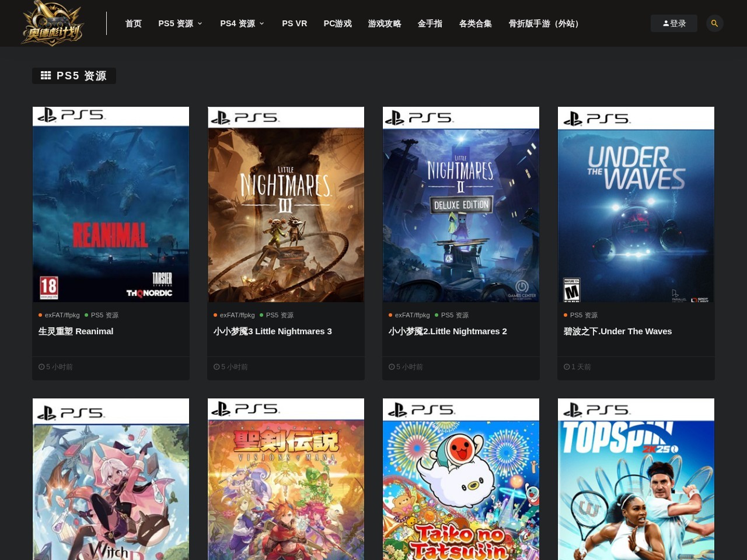The width and height of the screenshot is (747, 560).
Task: Open 小小梦魇3 Little Nightmares 3 title link
Action: (x=273, y=331)
